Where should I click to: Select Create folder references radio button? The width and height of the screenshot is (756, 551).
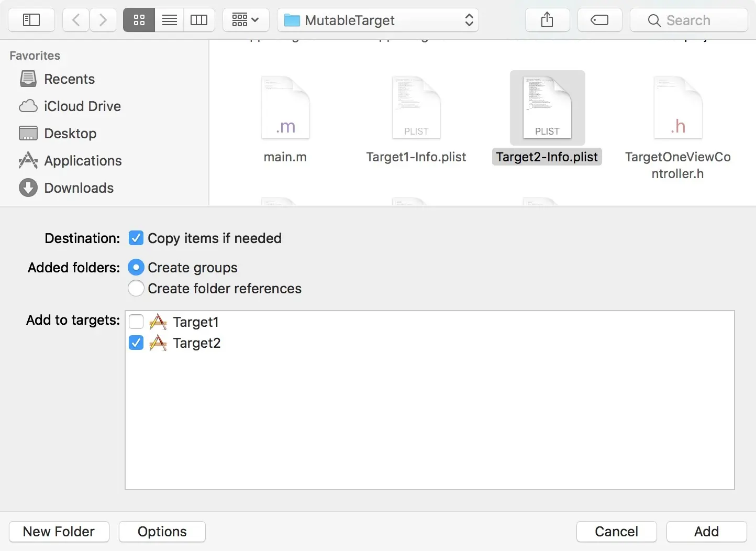[x=136, y=289]
